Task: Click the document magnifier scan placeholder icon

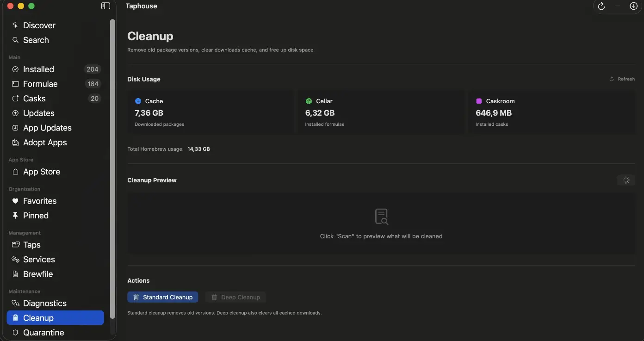Action: pyautogui.click(x=381, y=217)
